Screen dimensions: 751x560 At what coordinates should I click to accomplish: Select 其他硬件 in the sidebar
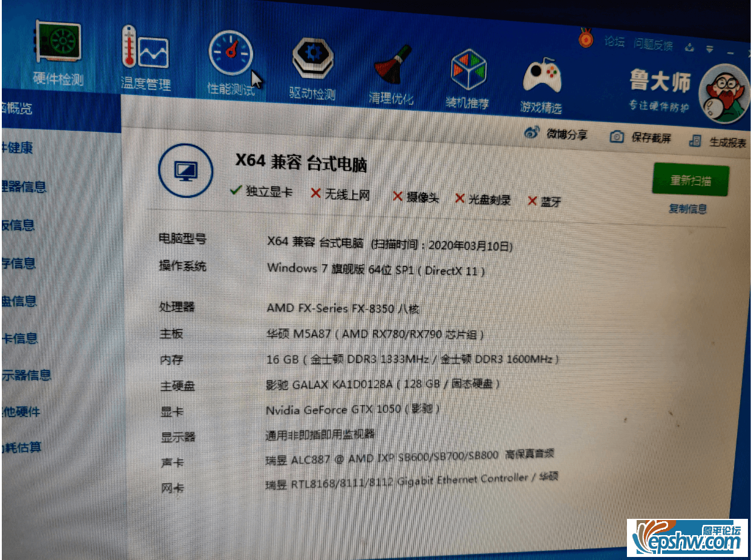21,412
